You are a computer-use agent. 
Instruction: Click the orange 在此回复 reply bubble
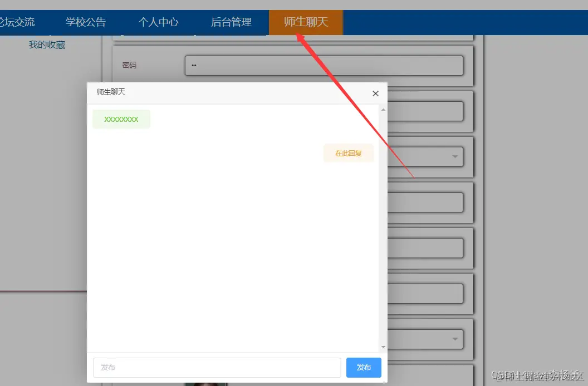tap(349, 154)
